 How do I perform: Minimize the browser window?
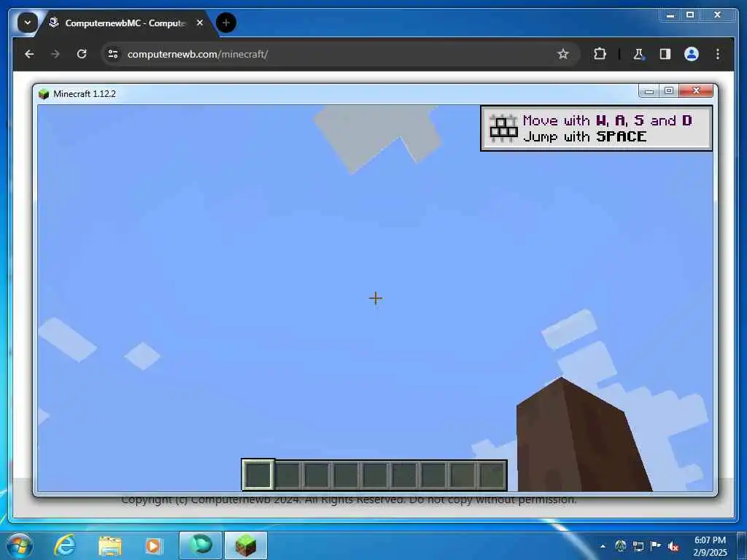point(670,15)
